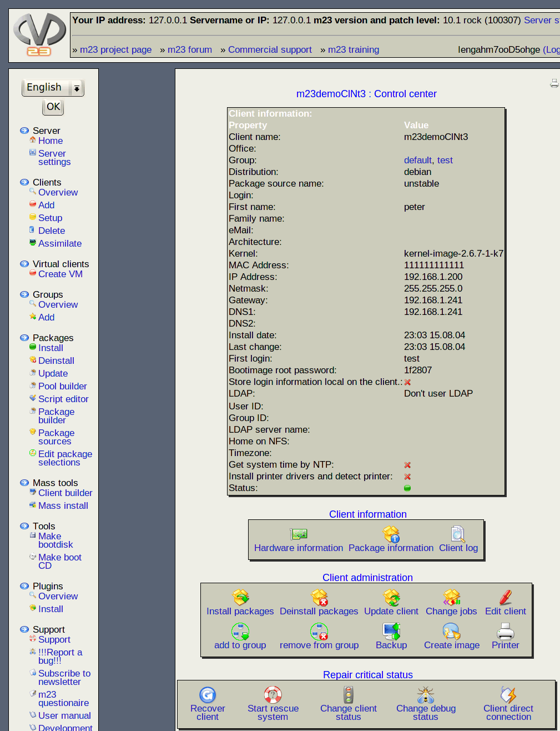This screenshot has width=560, height=731.
Task: Click the Change debug status icon
Action: [426, 695]
